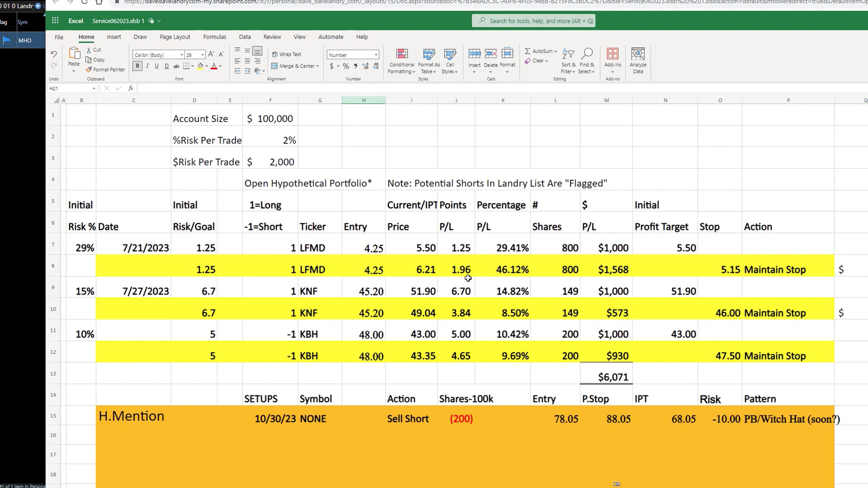Cut the selection with the scissors
Image resolution: width=868 pixels, height=488 pixels.
pyautogui.click(x=89, y=50)
